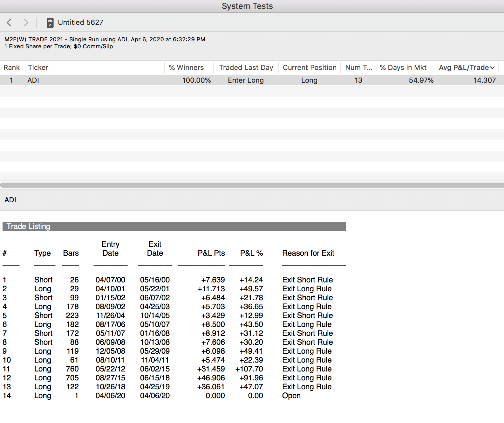The image size is (504, 423).
Task: Sort by the Ticker column header
Action: tap(38, 68)
